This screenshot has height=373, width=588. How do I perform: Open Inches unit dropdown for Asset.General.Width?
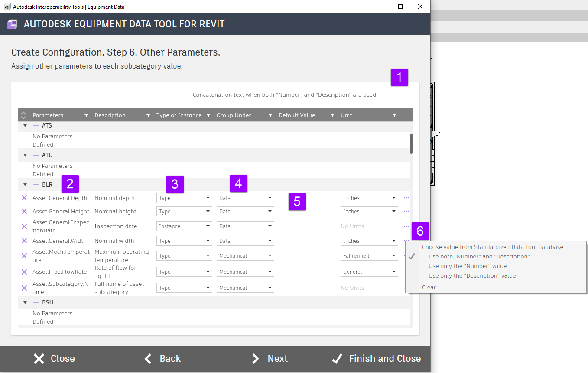click(369, 241)
